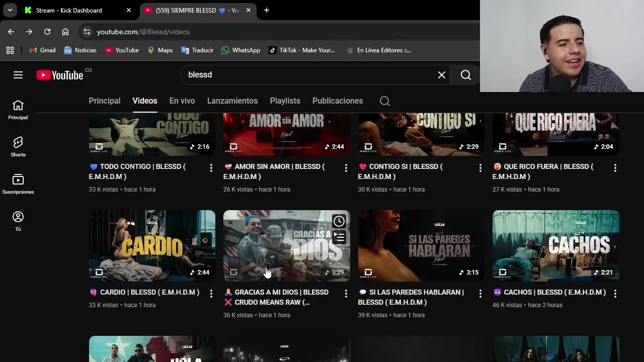Open the browser home page

click(x=65, y=32)
